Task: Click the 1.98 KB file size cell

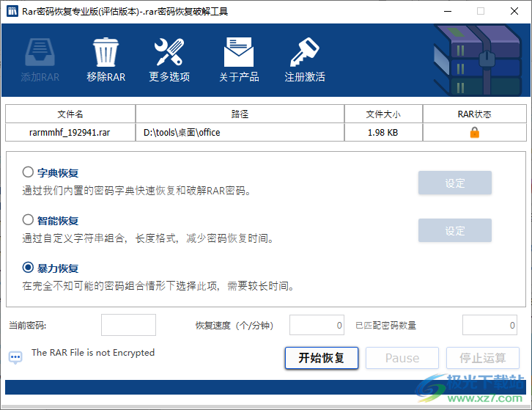Action: click(383, 132)
